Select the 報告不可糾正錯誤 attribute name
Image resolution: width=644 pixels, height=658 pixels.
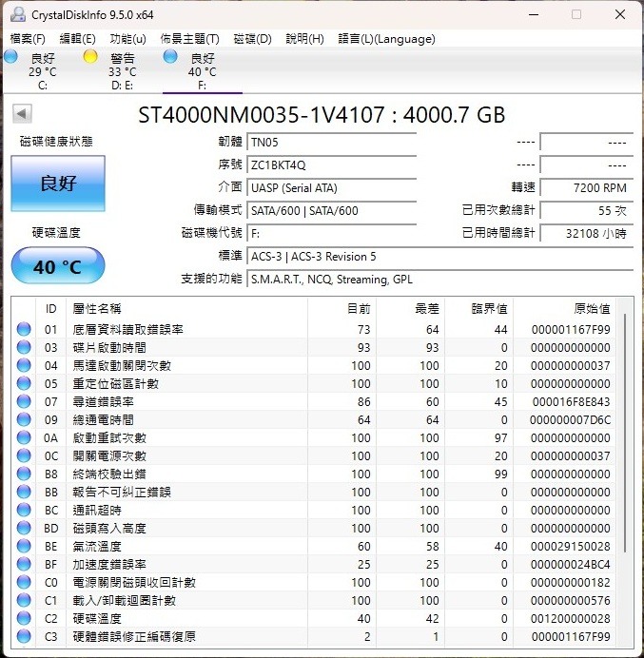coord(122,492)
